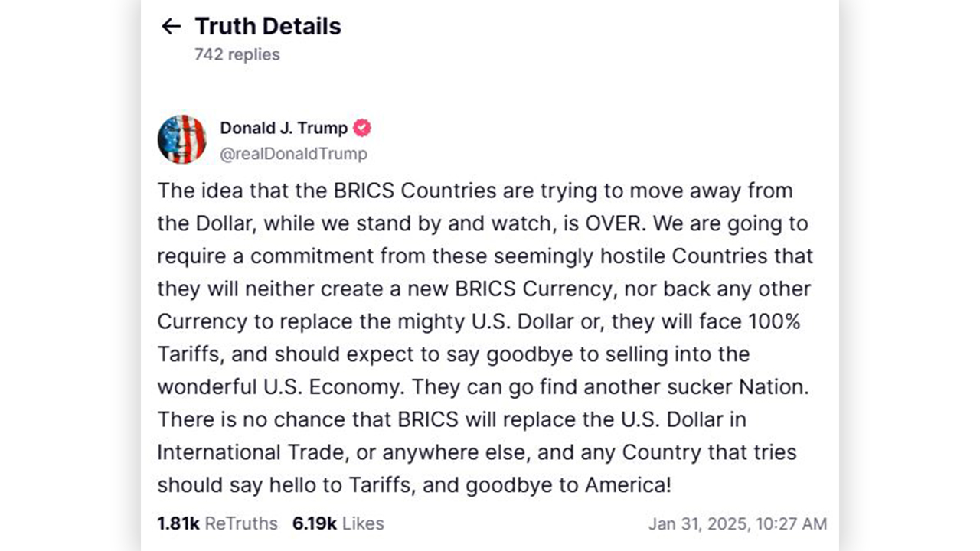Open the 6.19k Likes list
The image size is (980, 551).
pyautogui.click(x=338, y=523)
